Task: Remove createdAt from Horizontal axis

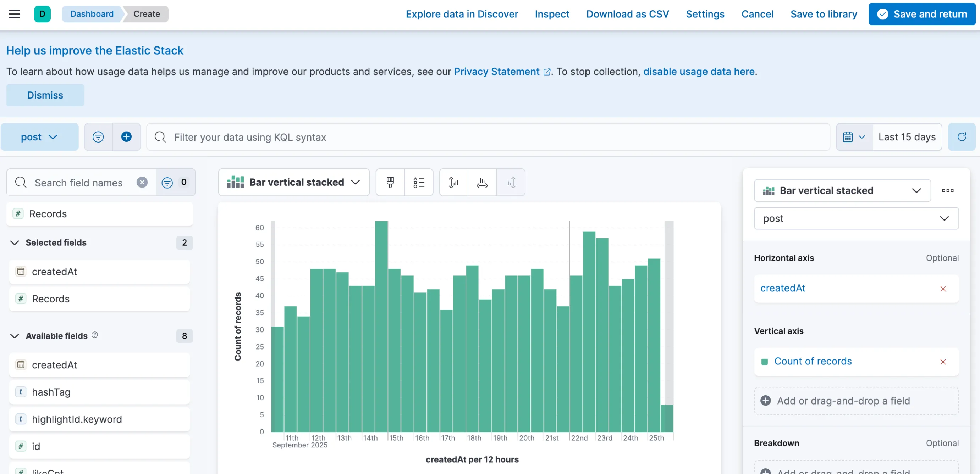Action: 943,289
